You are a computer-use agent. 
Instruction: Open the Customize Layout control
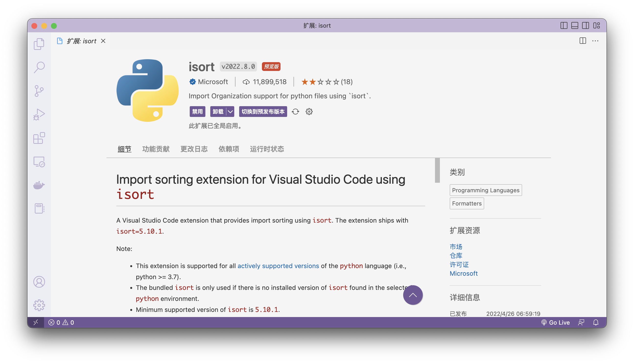point(597,25)
